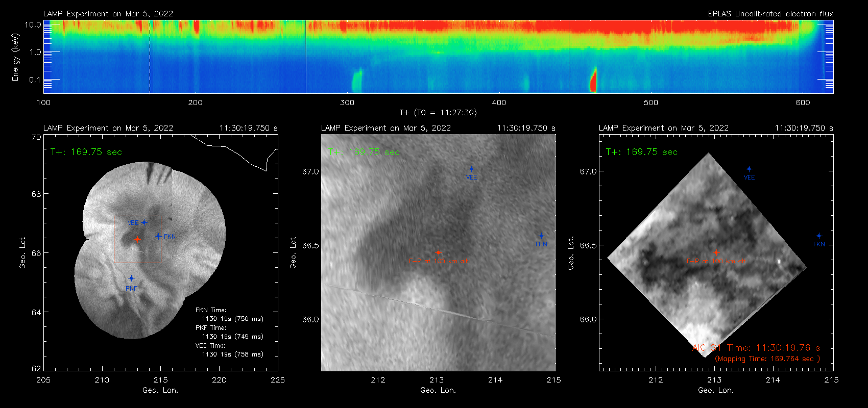Click the '70' latitude tick in the left panel
The width and height of the screenshot is (868, 408).
tap(36, 138)
